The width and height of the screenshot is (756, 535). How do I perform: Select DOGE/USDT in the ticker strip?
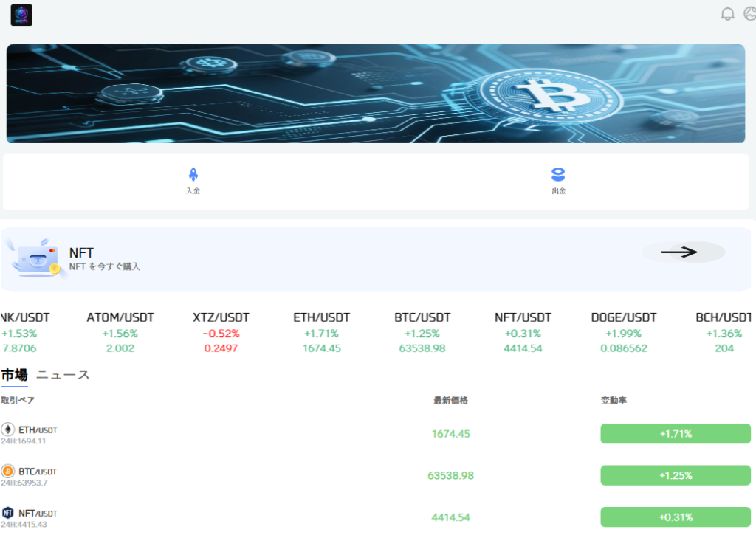click(x=623, y=333)
